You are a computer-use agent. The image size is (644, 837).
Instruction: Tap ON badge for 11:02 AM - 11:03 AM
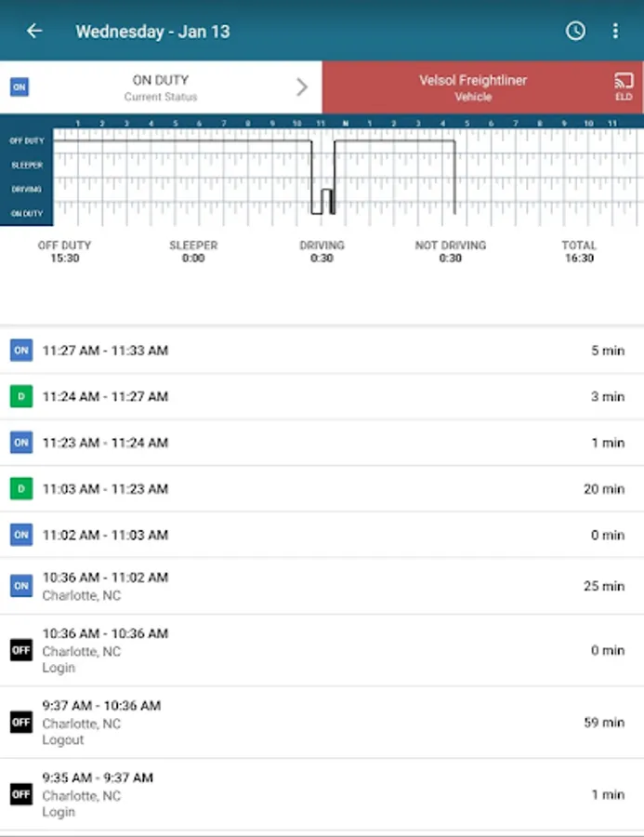tap(21, 535)
